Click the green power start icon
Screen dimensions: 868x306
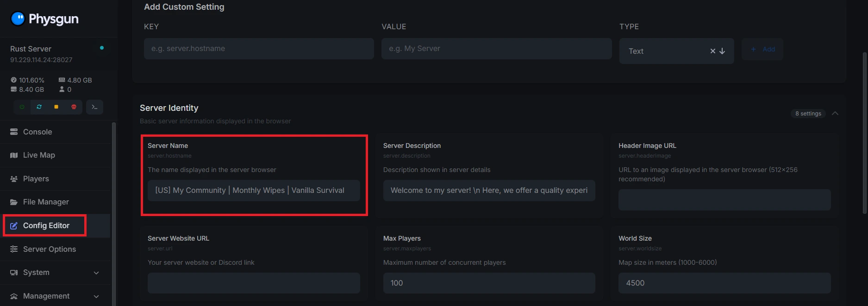(22, 107)
